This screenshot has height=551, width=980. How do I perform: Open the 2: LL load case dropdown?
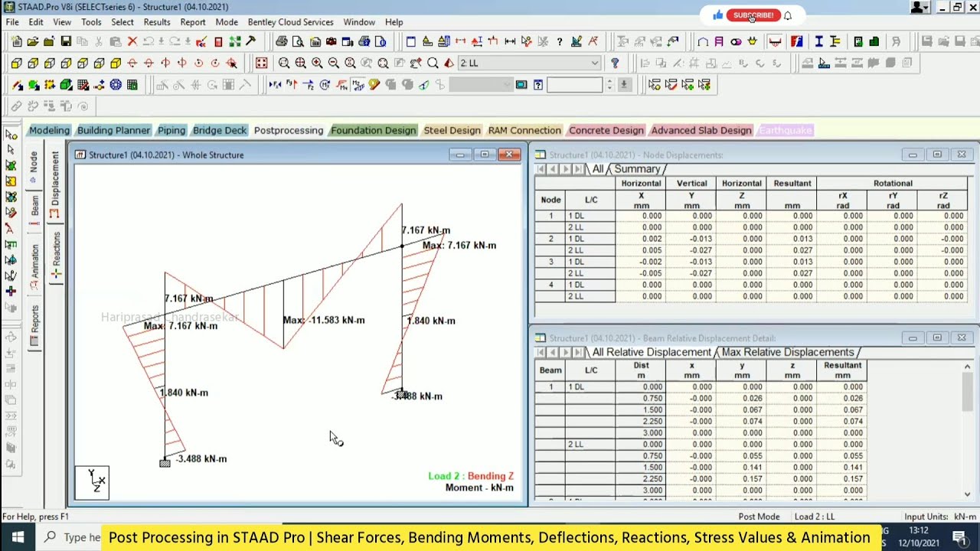point(594,63)
